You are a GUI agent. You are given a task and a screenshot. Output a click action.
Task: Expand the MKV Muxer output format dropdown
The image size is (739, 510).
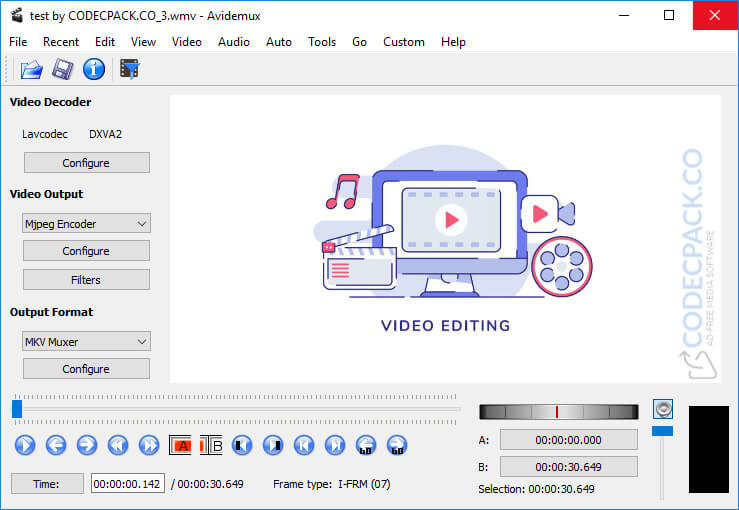click(x=86, y=341)
